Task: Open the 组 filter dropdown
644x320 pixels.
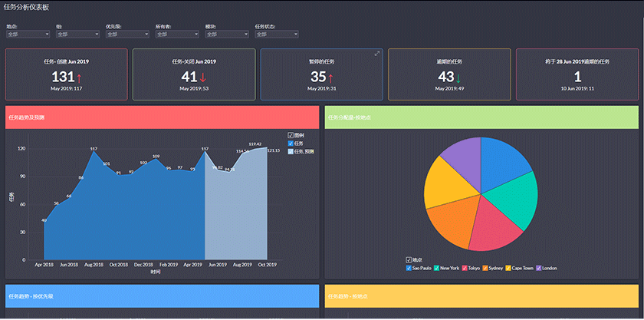Action: [77, 34]
